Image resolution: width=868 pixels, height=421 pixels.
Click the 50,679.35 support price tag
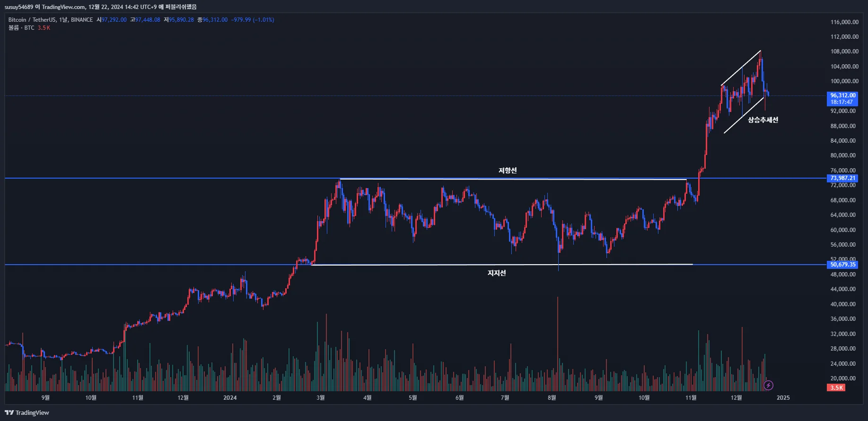coord(843,265)
